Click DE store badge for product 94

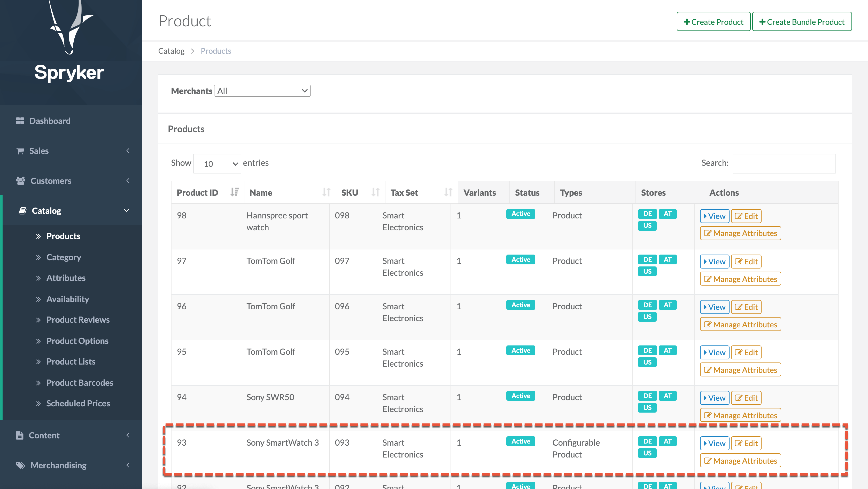[647, 396]
